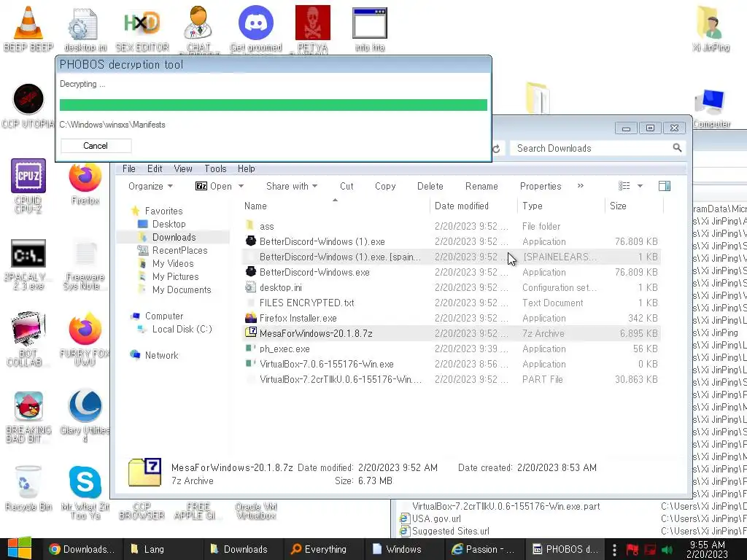
Task: Select Network in navigation pane
Action: pos(161,355)
